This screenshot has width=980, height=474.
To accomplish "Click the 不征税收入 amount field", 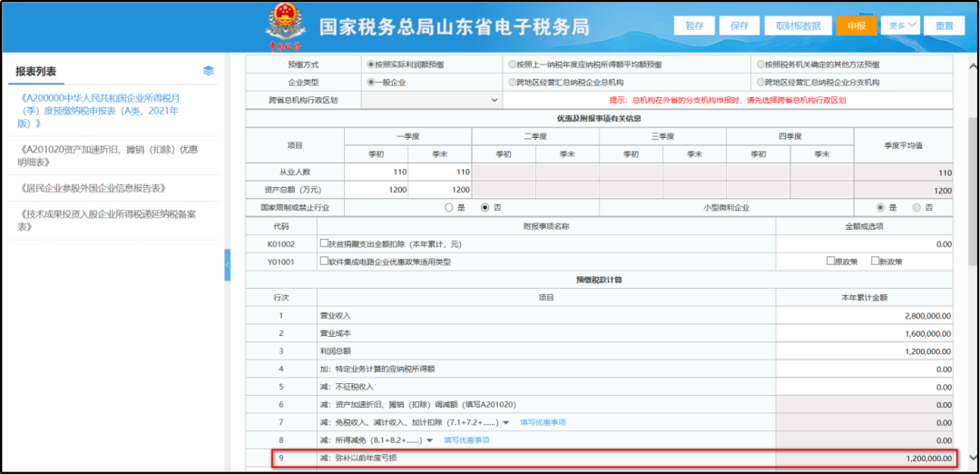I will (x=865, y=387).
